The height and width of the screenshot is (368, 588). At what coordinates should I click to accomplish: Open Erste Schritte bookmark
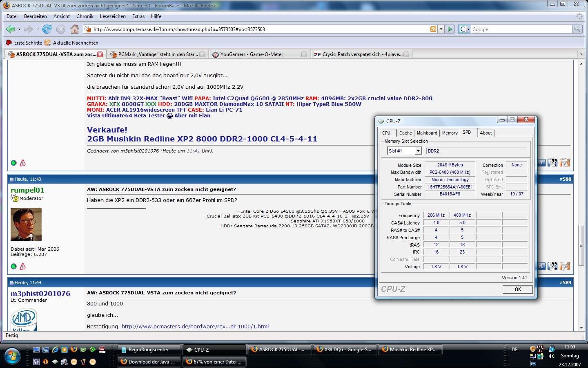pos(24,43)
